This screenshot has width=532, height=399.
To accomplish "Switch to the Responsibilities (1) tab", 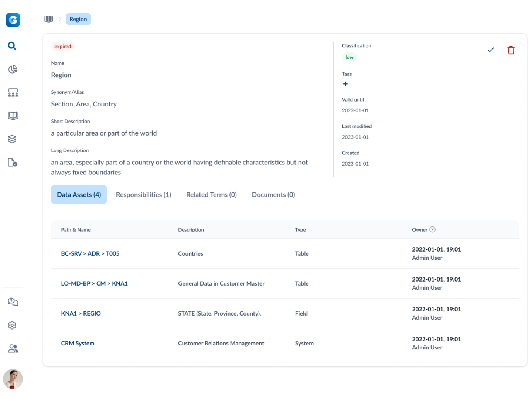I will click(x=144, y=195).
